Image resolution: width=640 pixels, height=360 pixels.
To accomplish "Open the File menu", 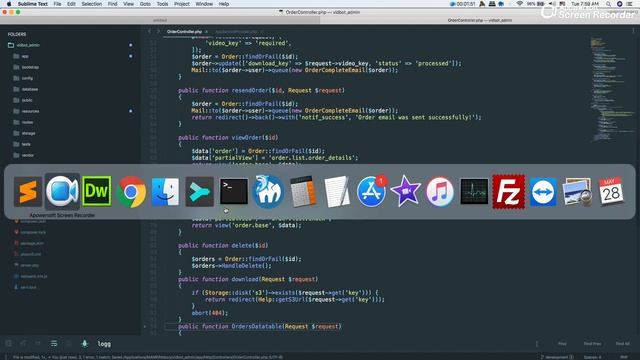I will [x=57, y=4].
